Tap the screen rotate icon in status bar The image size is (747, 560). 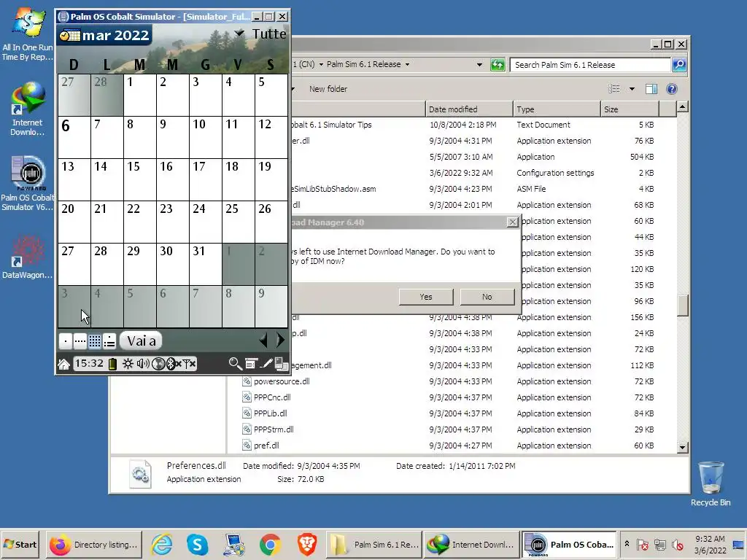click(282, 364)
